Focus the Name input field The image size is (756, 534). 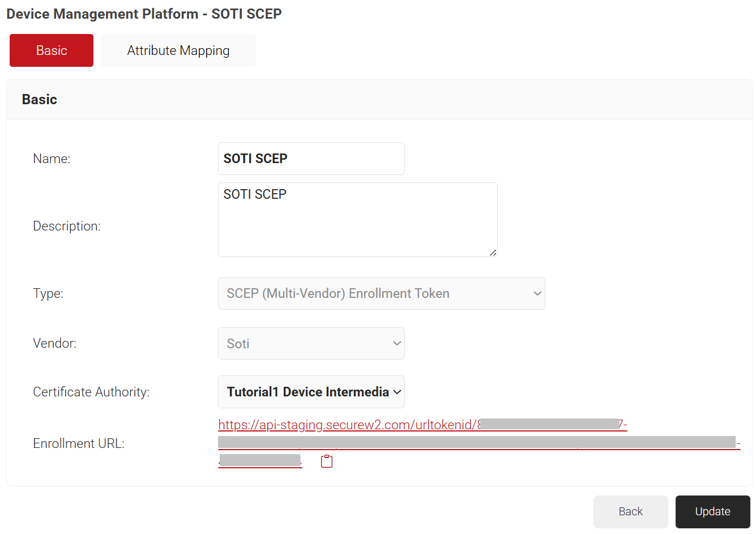(311, 159)
